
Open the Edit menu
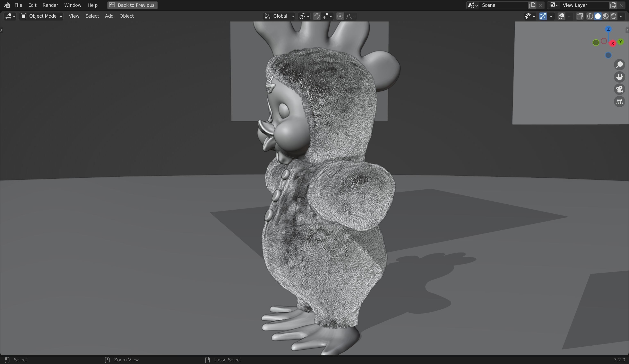coord(32,5)
